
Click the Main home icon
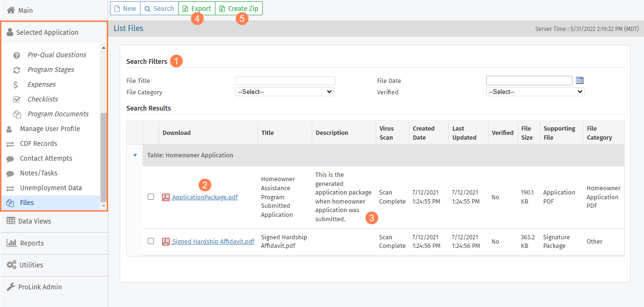tap(10, 10)
